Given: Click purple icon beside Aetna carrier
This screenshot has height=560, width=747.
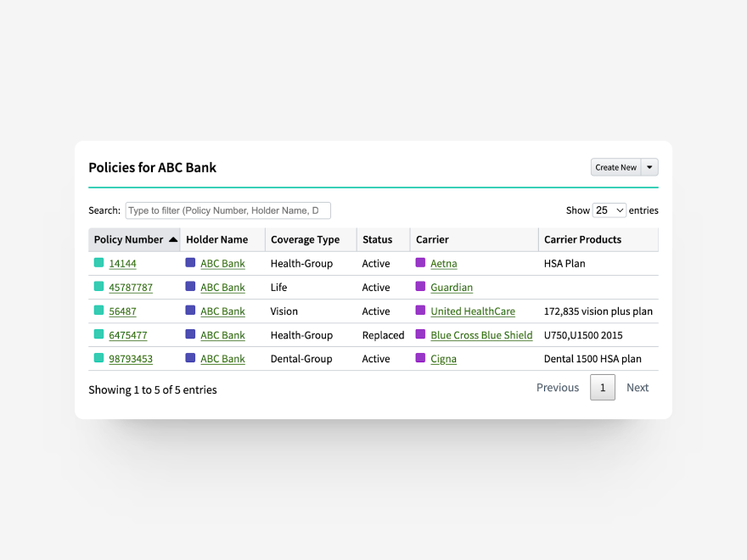Looking at the screenshot, I should click(x=420, y=263).
